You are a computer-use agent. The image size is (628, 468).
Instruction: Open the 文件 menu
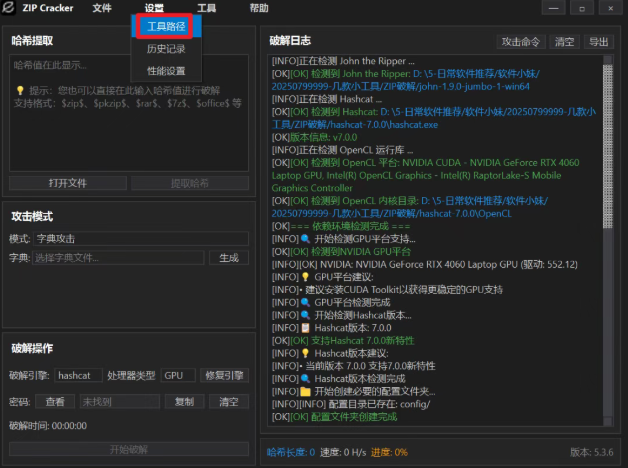[102, 8]
